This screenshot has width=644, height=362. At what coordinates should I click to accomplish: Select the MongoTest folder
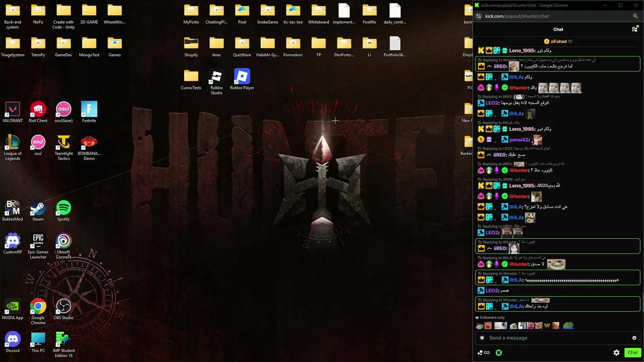[89, 47]
